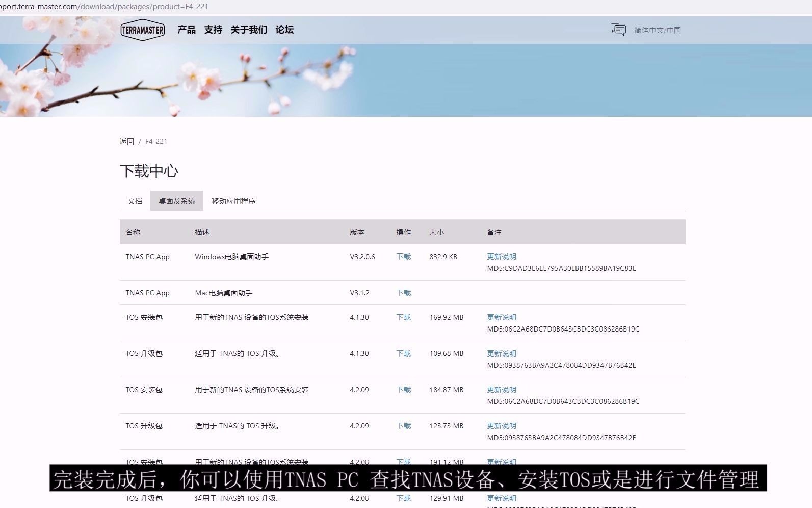Select the 184.87 MB size cell
Screen dimensions: 812x508
click(447, 390)
